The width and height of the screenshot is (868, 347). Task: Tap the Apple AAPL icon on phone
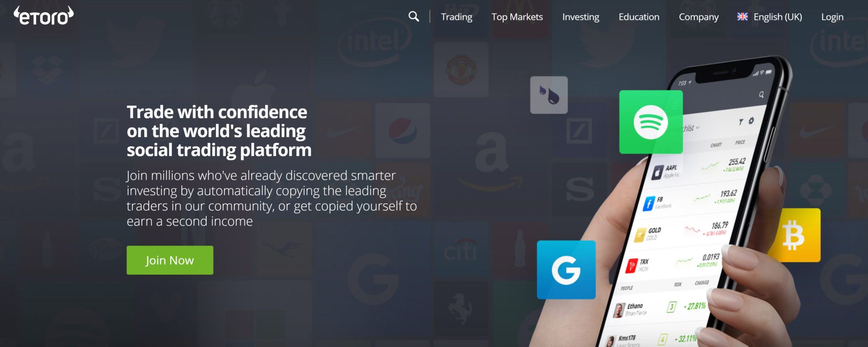(x=657, y=172)
